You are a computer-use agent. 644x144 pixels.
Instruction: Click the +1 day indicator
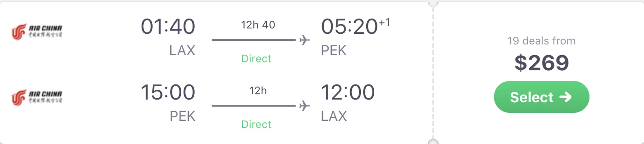384,22
